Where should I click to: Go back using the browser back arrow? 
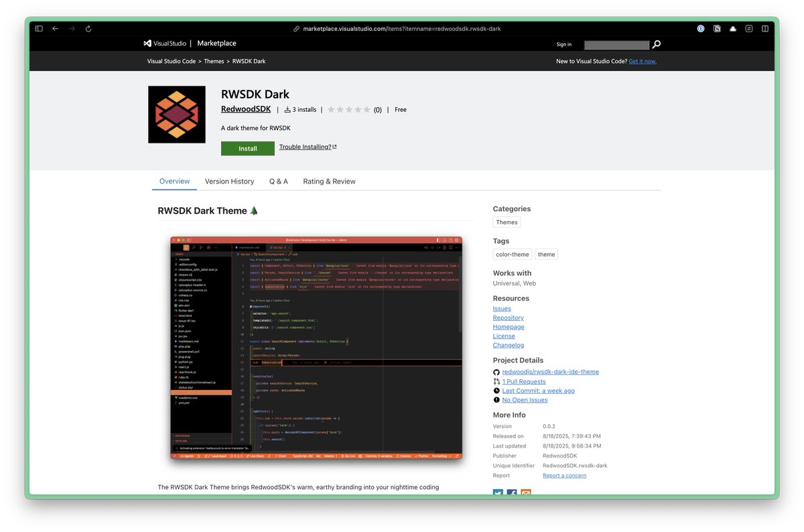56,29
